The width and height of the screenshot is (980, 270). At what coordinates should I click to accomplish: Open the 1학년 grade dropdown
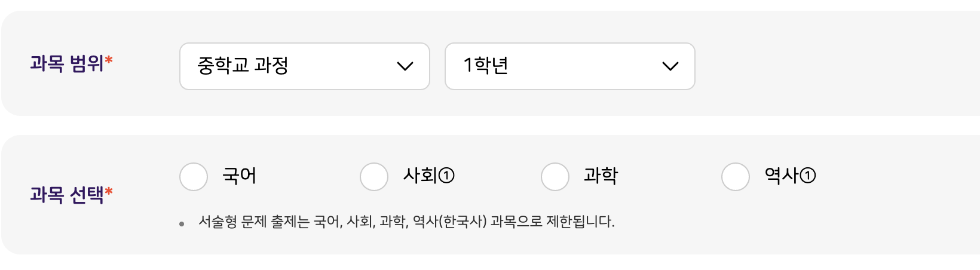[x=569, y=66]
